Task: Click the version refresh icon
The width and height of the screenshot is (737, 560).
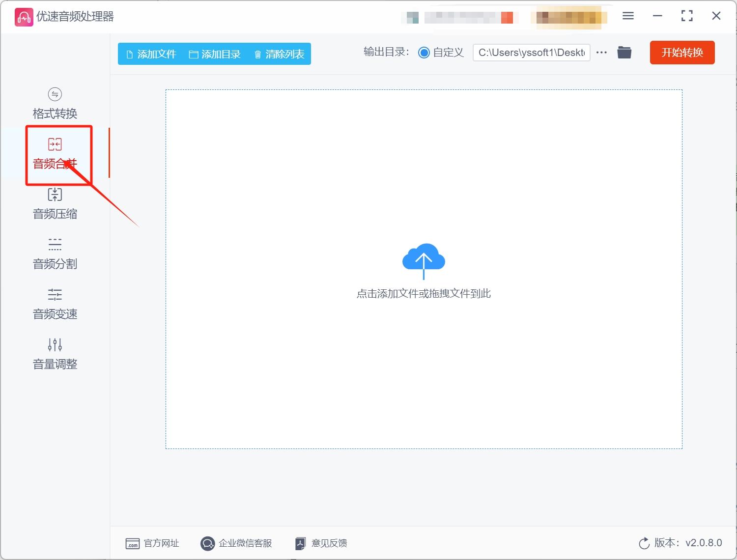Action: [644, 543]
